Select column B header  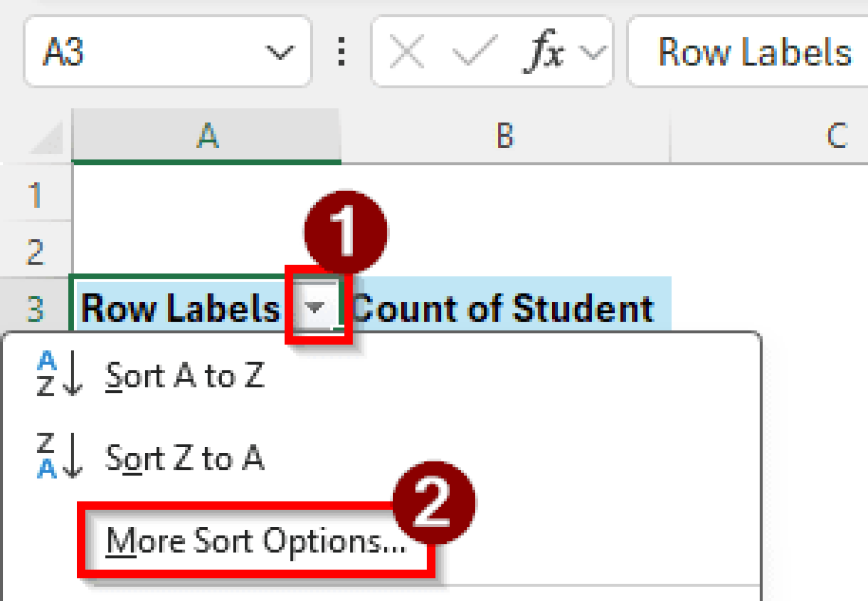pyautogui.click(x=505, y=136)
